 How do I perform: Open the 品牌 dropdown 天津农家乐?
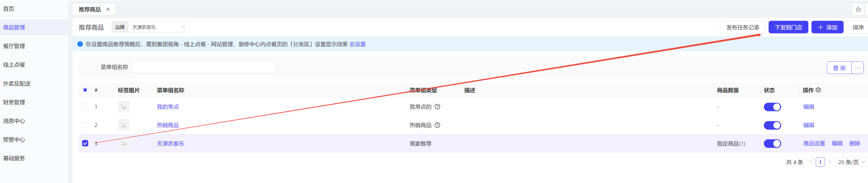click(158, 27)
